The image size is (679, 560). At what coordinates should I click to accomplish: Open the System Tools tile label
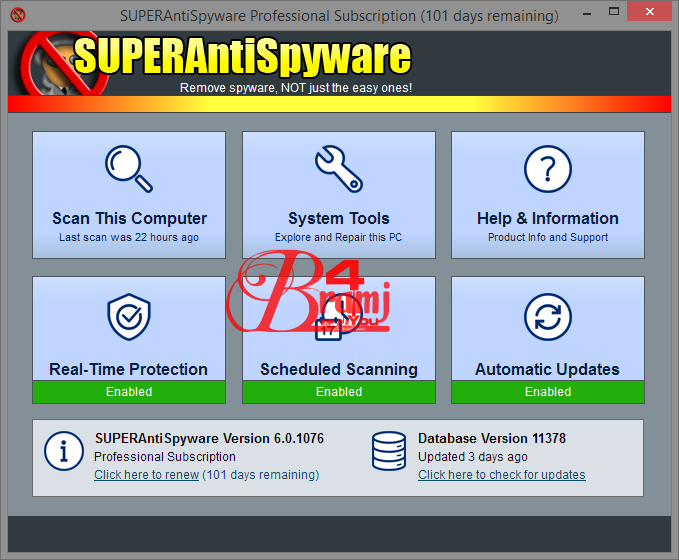pos(338,218)
